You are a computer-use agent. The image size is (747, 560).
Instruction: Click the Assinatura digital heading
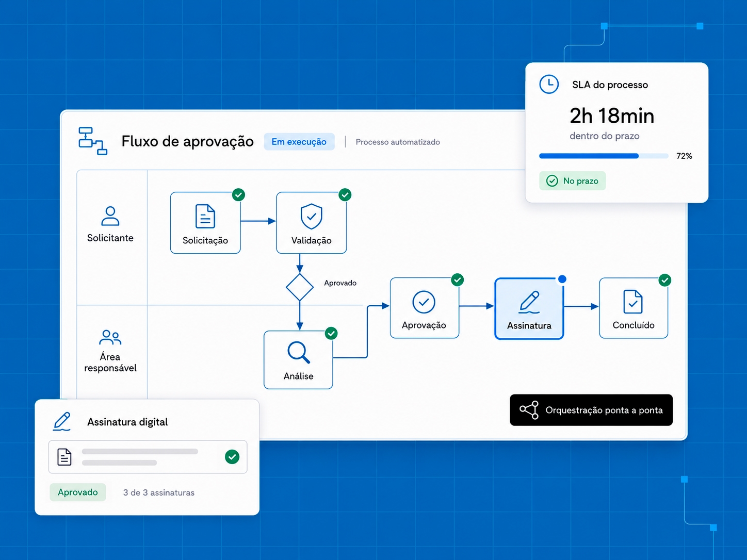tap(127, 422)
